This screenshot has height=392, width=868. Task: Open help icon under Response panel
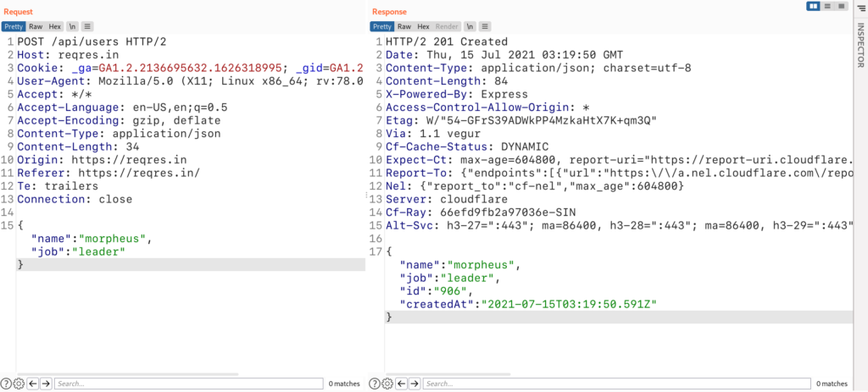[375, 384]
